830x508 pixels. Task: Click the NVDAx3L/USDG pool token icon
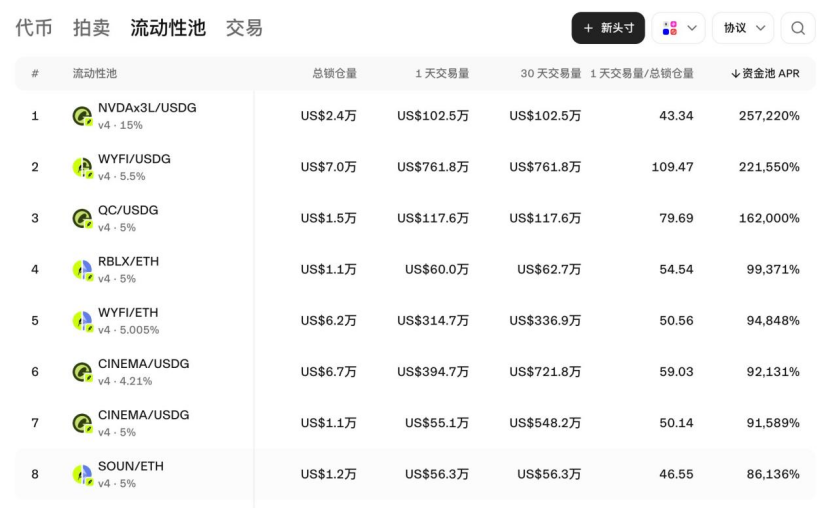[83, 116]
